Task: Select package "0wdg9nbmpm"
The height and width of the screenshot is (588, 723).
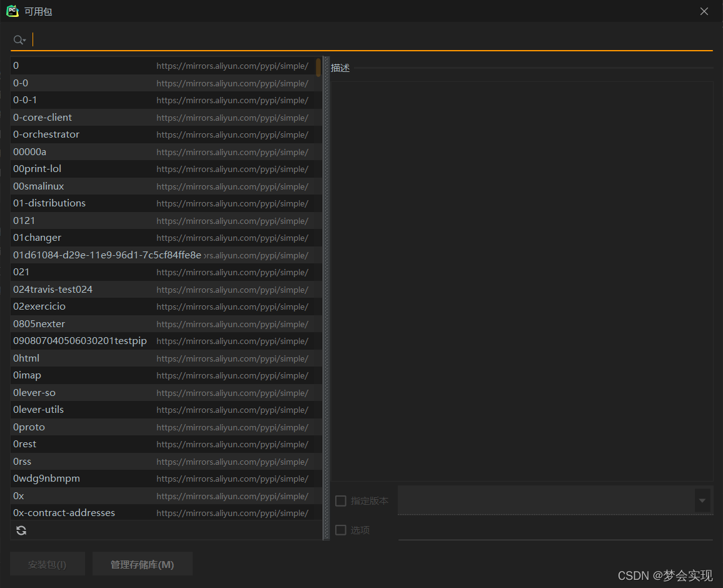Action: (x=166, y=479)
